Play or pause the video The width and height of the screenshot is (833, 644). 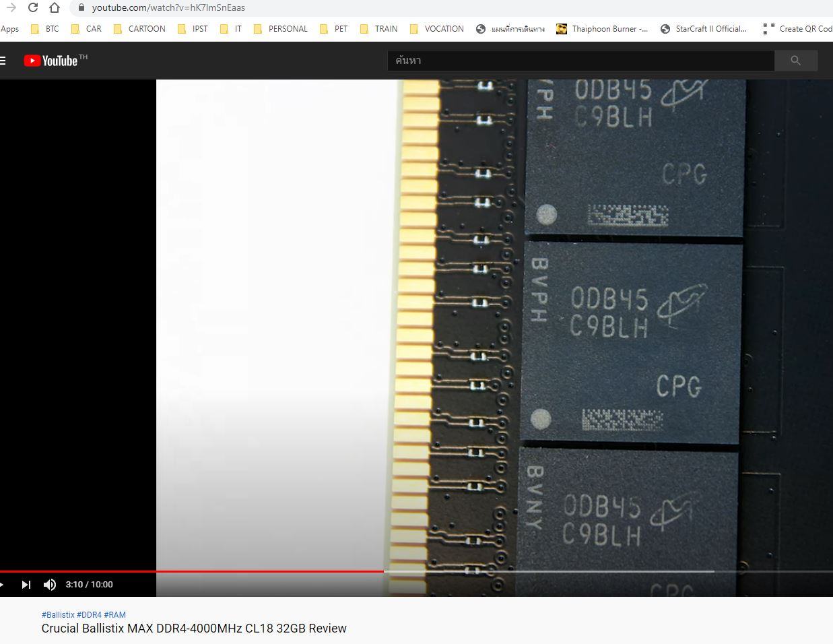tap(2, 584)
